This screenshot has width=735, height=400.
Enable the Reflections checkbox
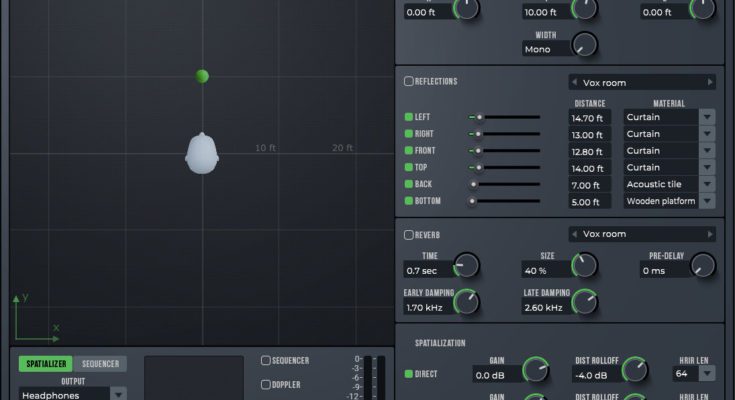pos(408,82)
